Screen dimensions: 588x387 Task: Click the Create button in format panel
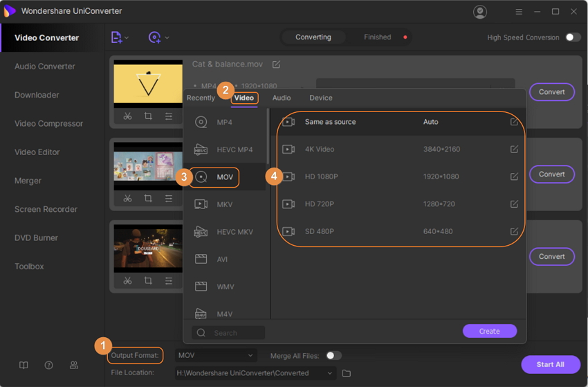489,331
